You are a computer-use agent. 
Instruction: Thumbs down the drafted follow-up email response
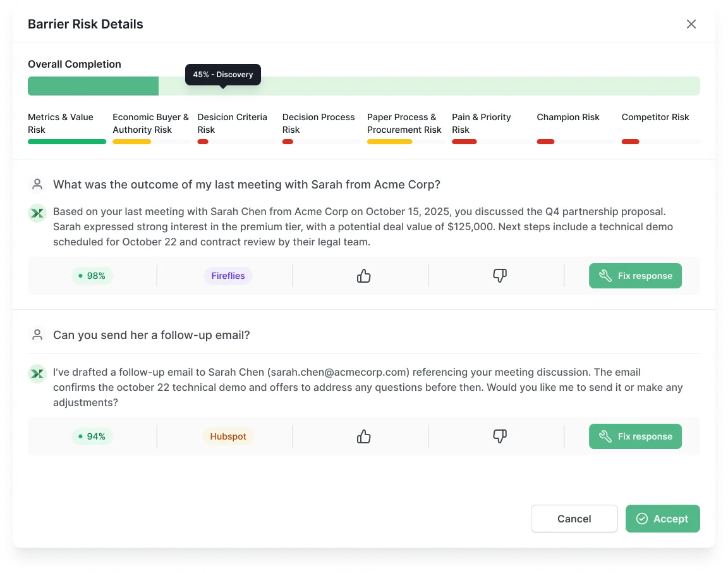(x=499, y=436)
